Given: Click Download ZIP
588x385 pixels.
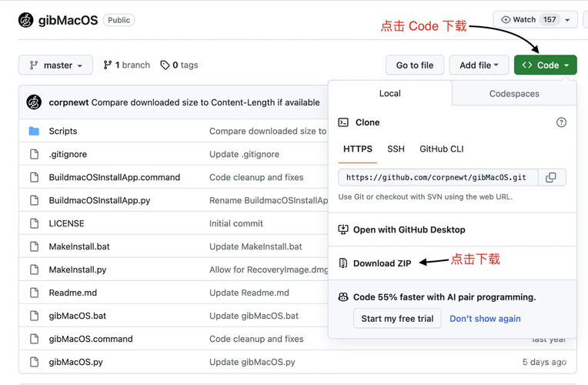Looking at the screenshot, I should 383,263.
